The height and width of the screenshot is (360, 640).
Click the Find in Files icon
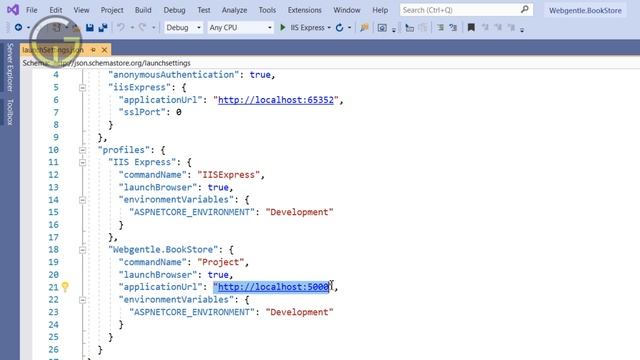364,27
